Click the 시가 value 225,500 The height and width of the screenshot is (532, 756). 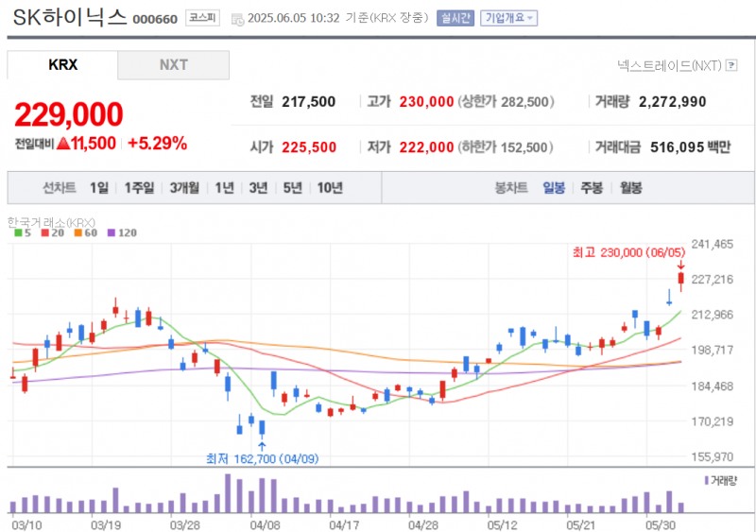pos(309,147)
